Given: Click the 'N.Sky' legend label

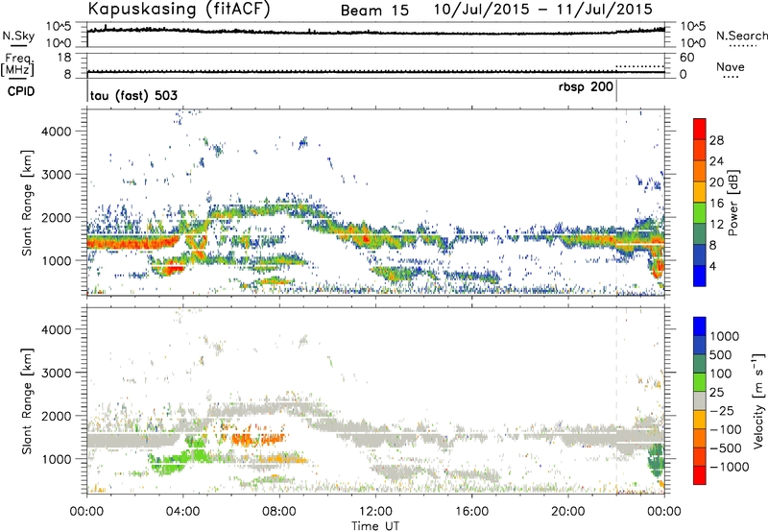Looking at the screenshot, I should [18, 36].
